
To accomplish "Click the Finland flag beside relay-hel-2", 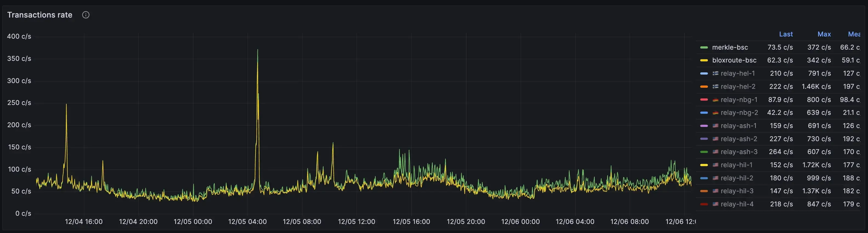I will pyautogui.click(x=715, y=87).
